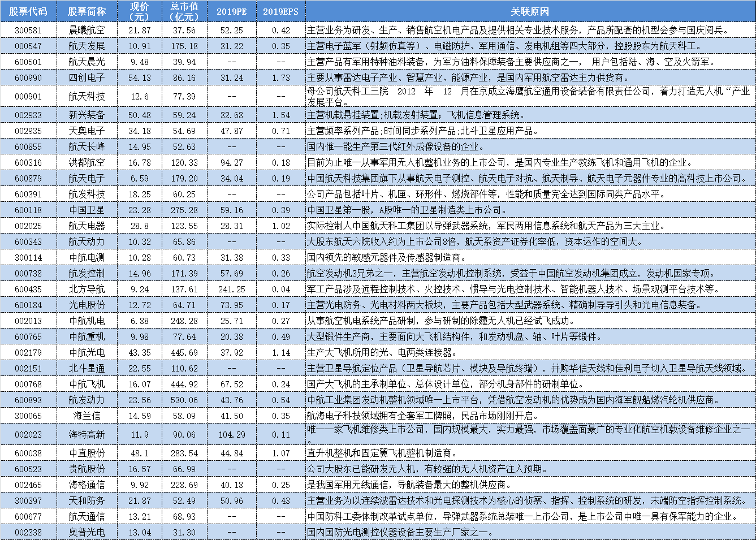
Task: Click the stock name 光电股份
Action: click(x=87, y=305)
